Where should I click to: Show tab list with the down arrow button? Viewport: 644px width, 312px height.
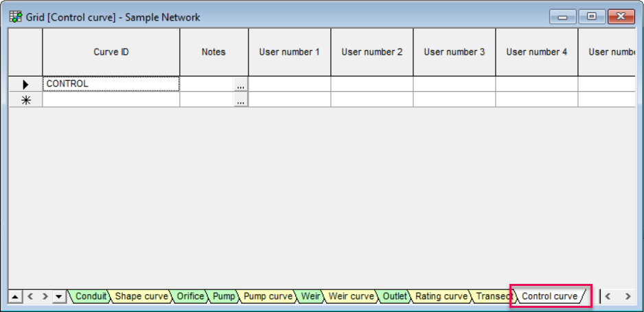59,296
